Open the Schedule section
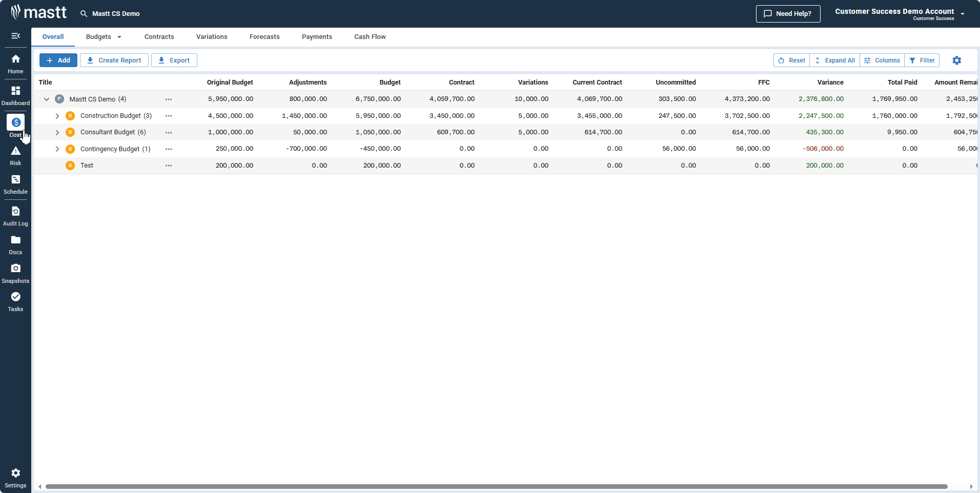The height and width of the screenshot is (493, 980). (15, 184)
